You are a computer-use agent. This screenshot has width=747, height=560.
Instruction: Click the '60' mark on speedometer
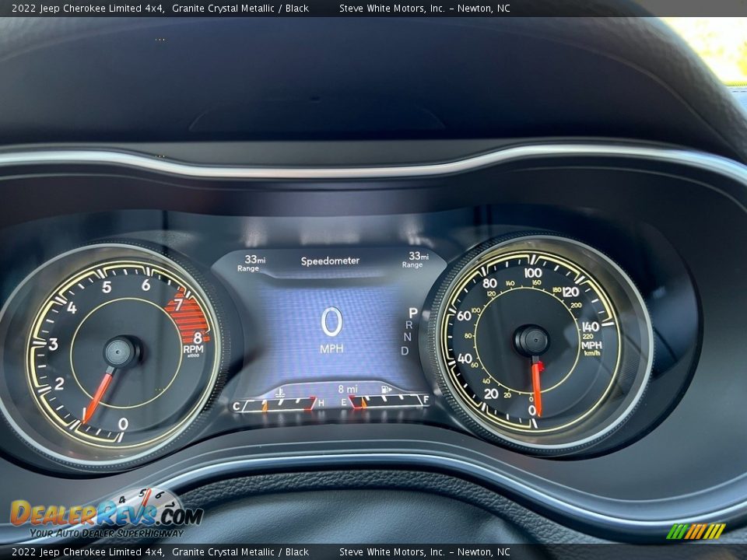[464, 316]
